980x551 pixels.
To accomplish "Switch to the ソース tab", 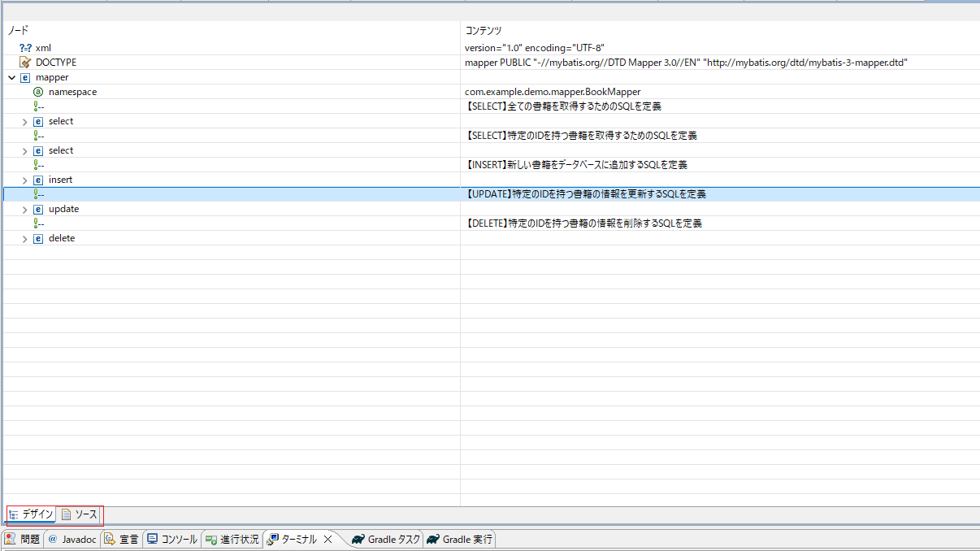I will tap(80, 514).
